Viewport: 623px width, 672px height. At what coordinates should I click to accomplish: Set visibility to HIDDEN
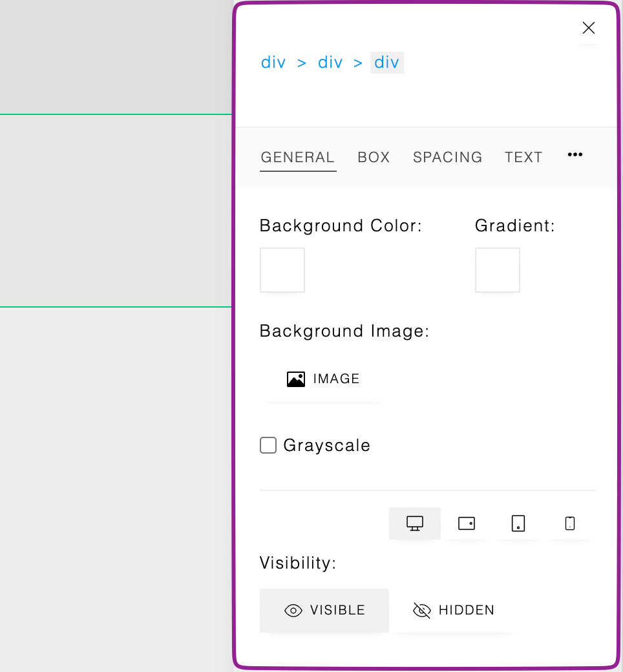coord(454,610)
